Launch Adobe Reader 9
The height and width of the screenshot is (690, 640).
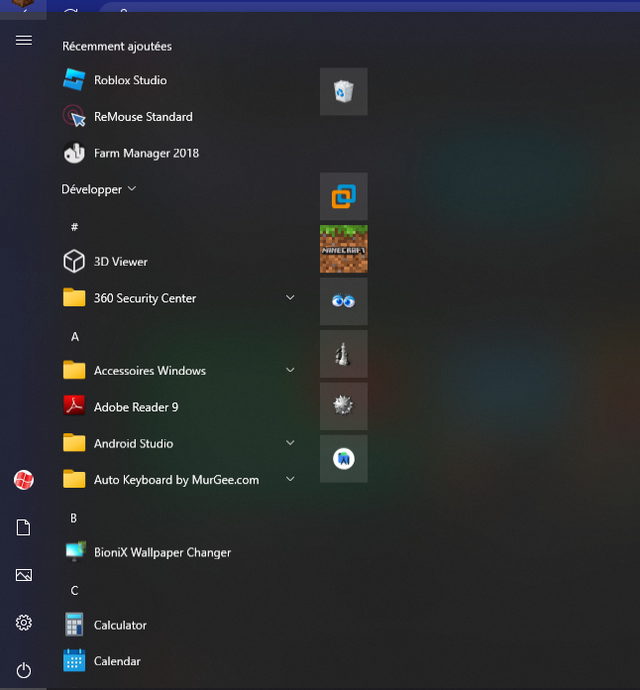pyautogui.click(x=179, y=407)
